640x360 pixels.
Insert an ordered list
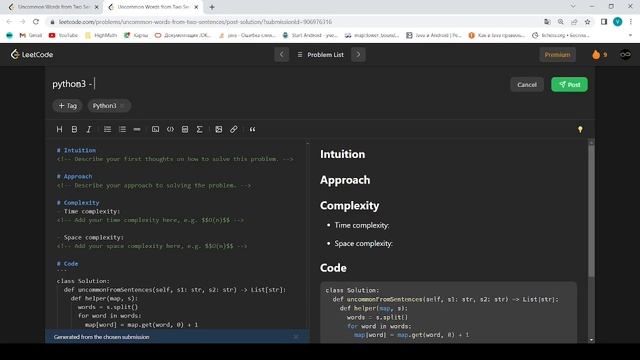tap(107, 129)
